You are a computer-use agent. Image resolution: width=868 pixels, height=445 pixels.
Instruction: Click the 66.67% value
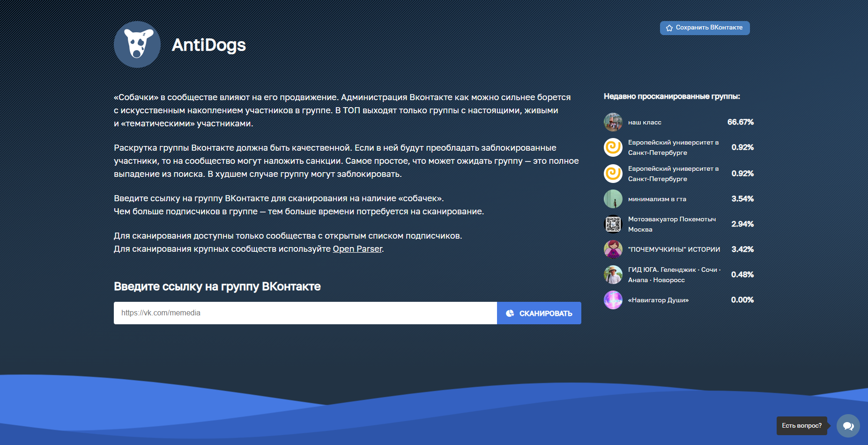tap(741, 122)
